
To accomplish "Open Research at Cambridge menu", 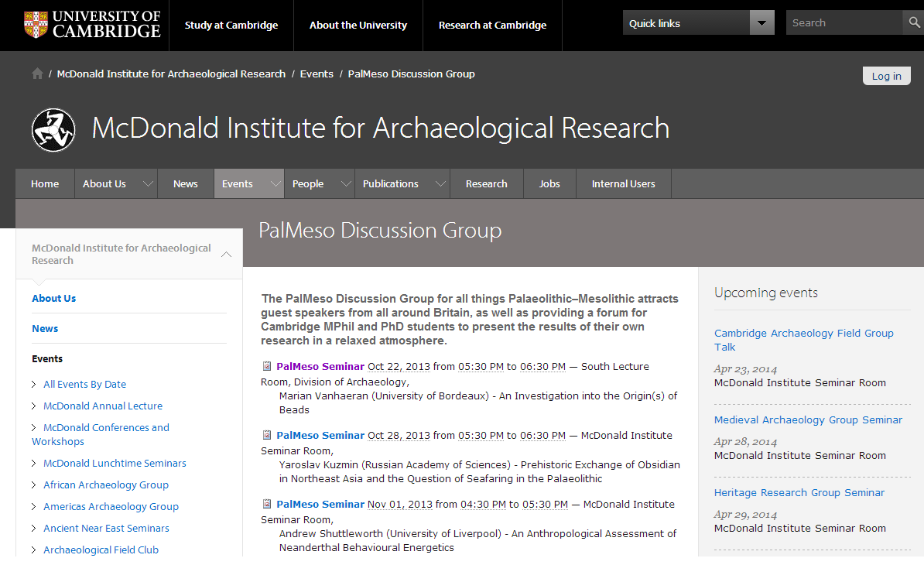I will coord(493,26).
